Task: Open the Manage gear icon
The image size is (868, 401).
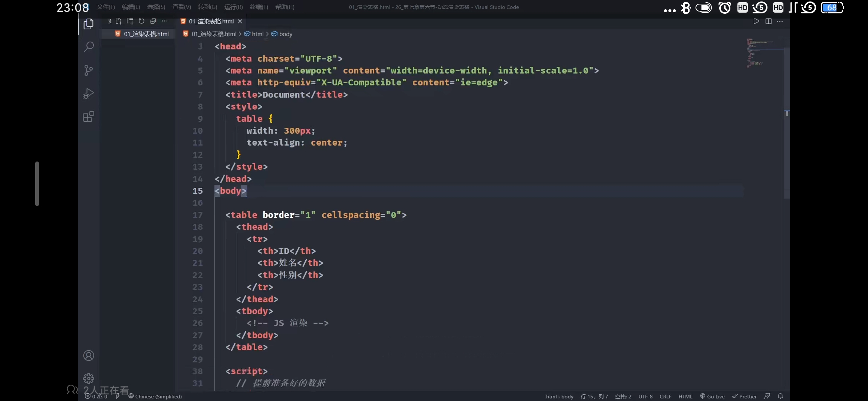Action: click(88, 378)
